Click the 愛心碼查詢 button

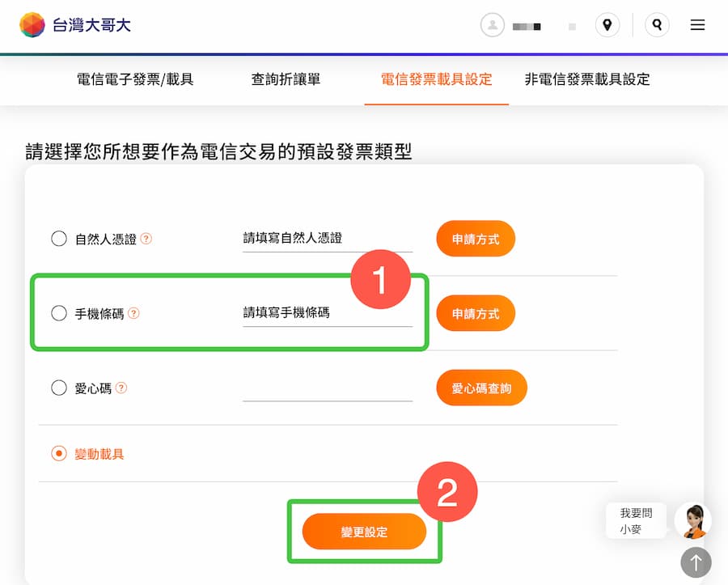point(481,388)
